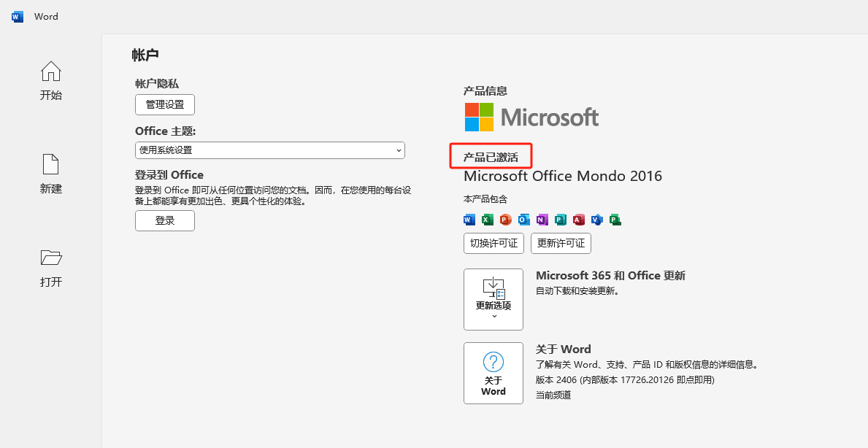Click the 关于 Word button
This screenshot has width=868, height=448.
(x=493, y=373)
